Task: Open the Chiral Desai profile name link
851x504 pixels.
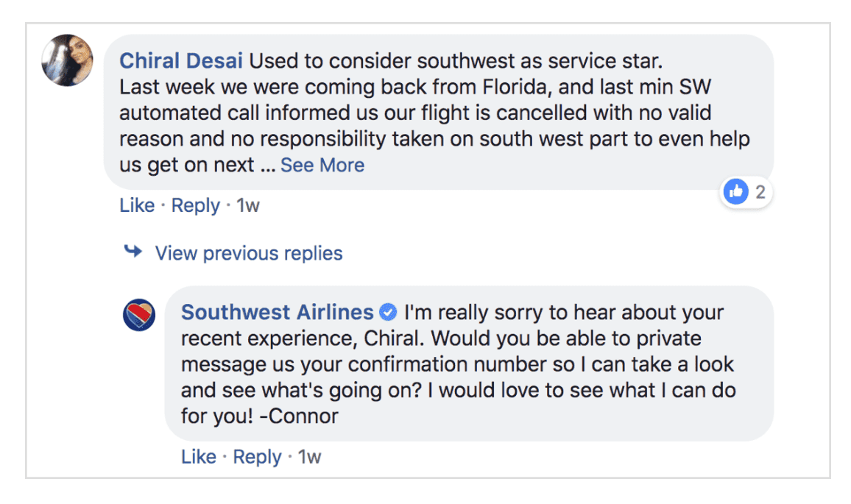Action: [x=183, y=60]
